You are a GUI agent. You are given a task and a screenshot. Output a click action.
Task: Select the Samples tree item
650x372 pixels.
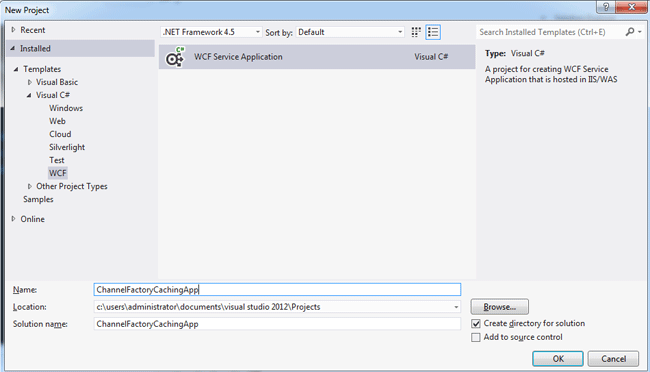[x=38, y=199]
